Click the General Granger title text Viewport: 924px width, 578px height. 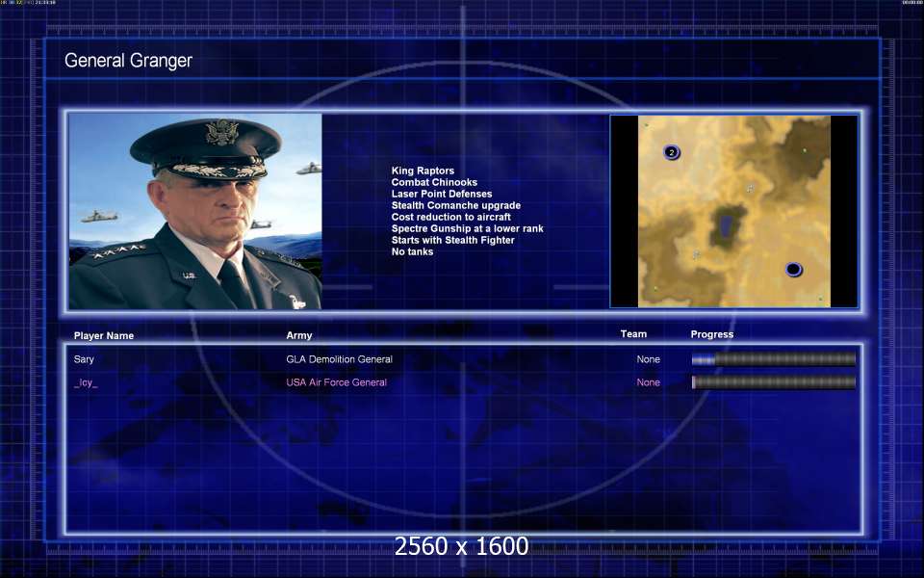point(128,61)
